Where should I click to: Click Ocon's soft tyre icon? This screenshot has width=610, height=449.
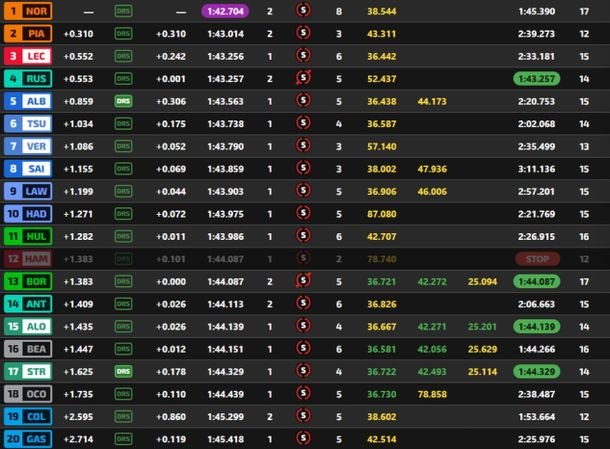[x=304, y=393]
